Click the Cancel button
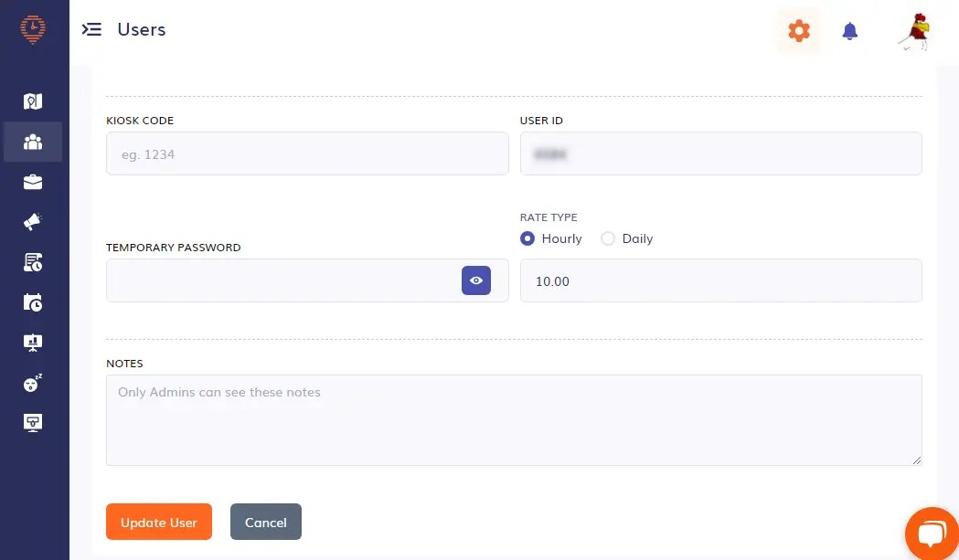The image size is (959, 560). [x=265, y=522]
